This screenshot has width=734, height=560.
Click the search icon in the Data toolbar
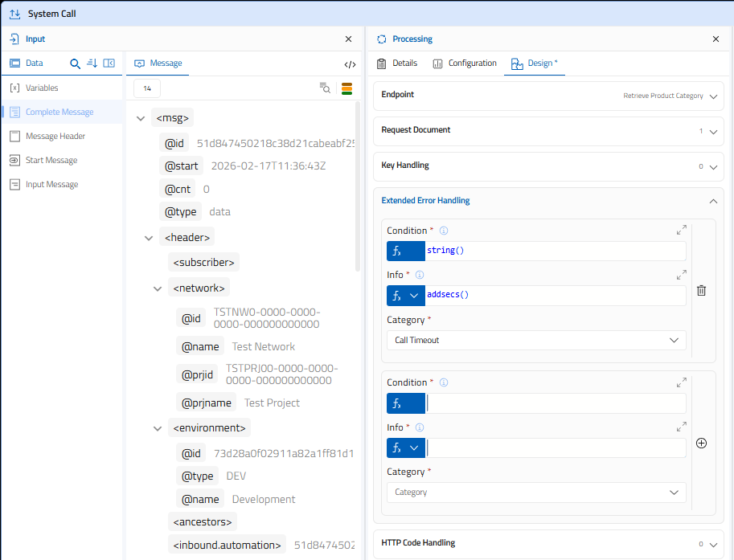tap(76, 63)
